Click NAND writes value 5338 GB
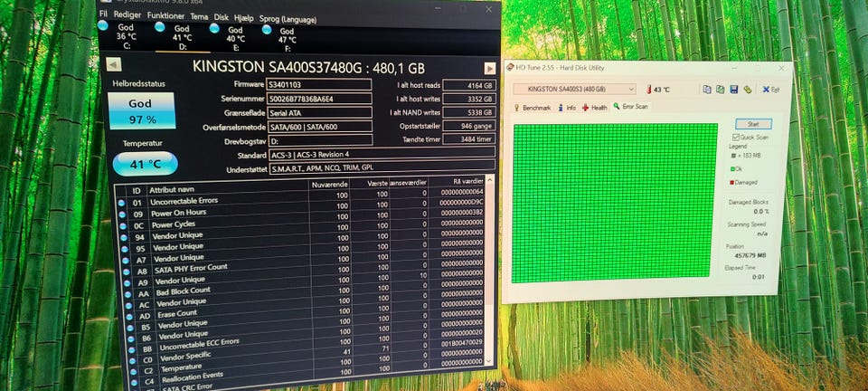The image size is (868, 391). [469, 112]
